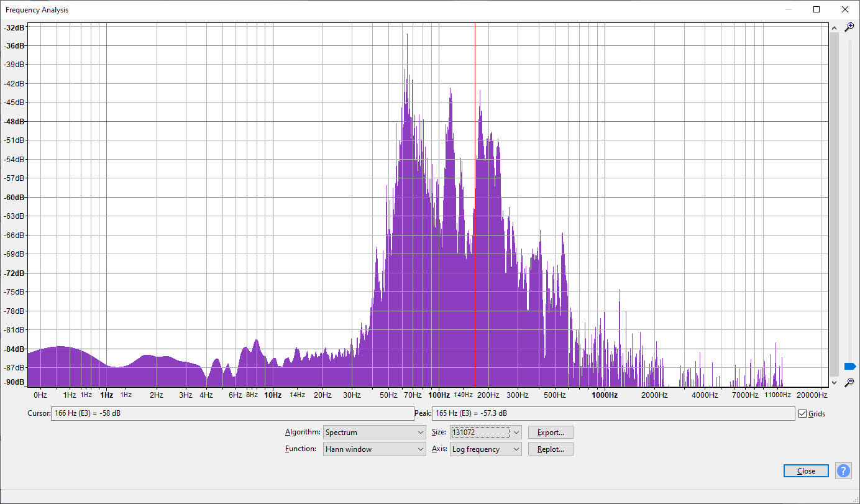The image size is (860, 504).
Task: Open the Size dropdown showing 131072
Action: coord(486,433)
